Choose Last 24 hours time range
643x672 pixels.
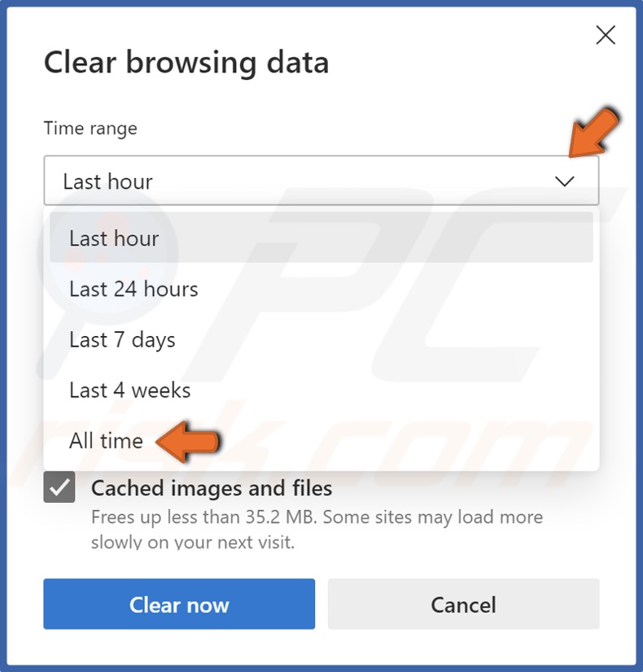point(133,289)
